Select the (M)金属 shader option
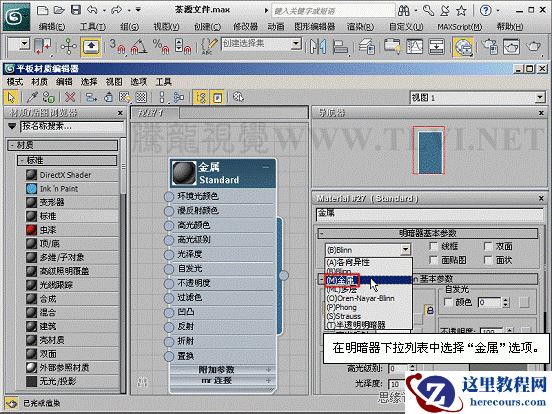The width and height of the screenshot is (552, 414). point(368,280)
